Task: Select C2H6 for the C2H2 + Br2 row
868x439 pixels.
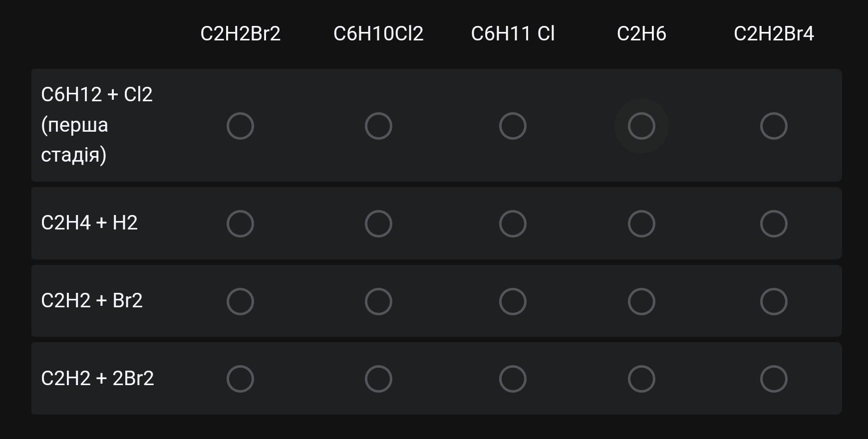Action: click(641, 301)
